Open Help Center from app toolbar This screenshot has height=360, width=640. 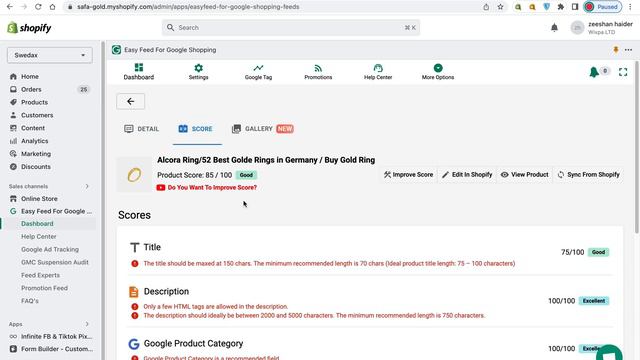tap(378, 72)
